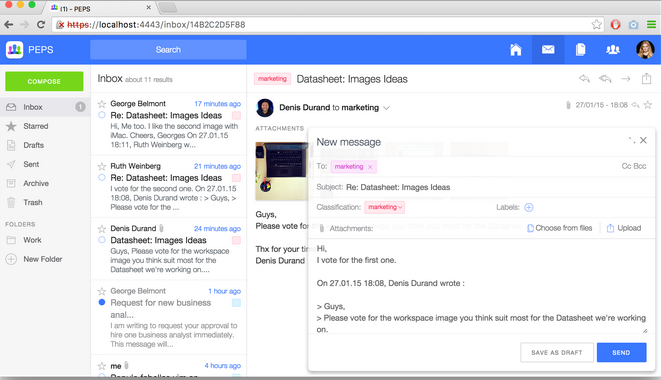Open the Inbox folder
This screenshot has height=380, width=661.
tap(45, 107)
